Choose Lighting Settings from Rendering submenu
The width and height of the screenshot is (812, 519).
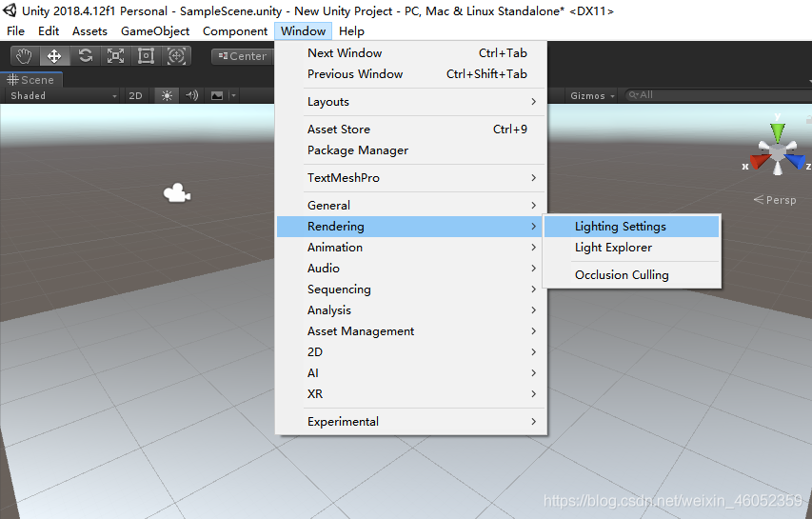pos(620,227)
